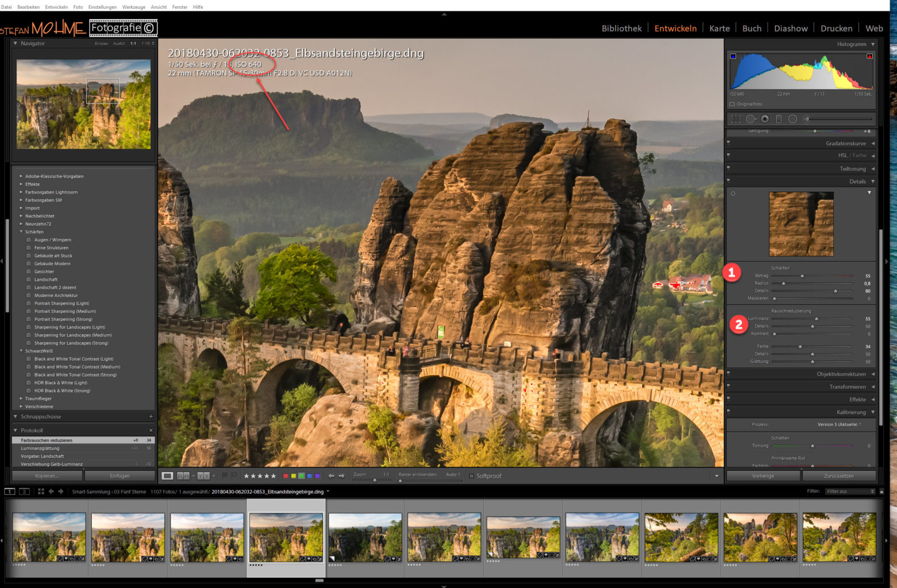This screenshot has height=588, width=897.
Task: Go to previous photo arrow in toolbar
Action: (331, 476)
